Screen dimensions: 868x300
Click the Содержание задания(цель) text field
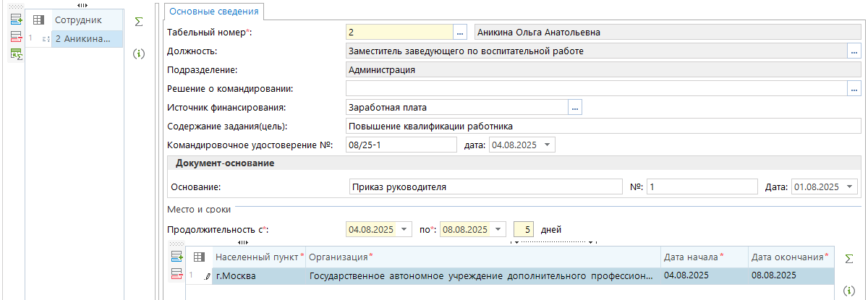click(603, 127)
